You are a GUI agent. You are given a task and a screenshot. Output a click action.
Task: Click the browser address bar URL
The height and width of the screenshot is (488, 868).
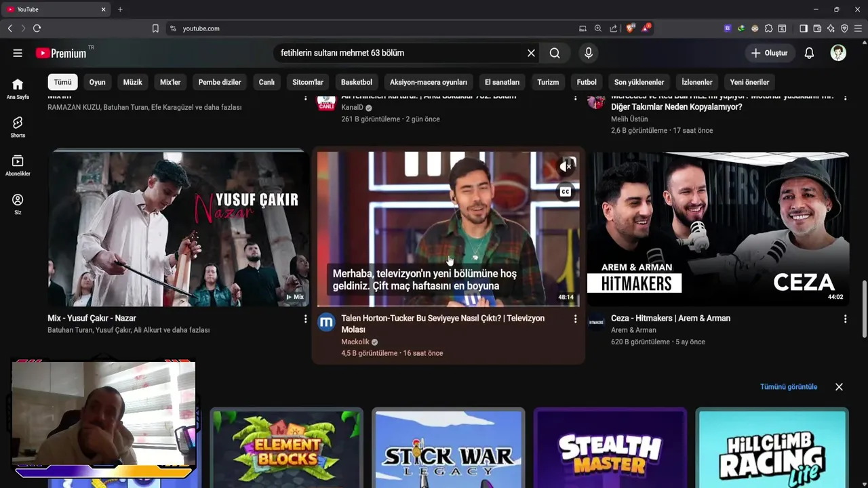click(201, 28)
